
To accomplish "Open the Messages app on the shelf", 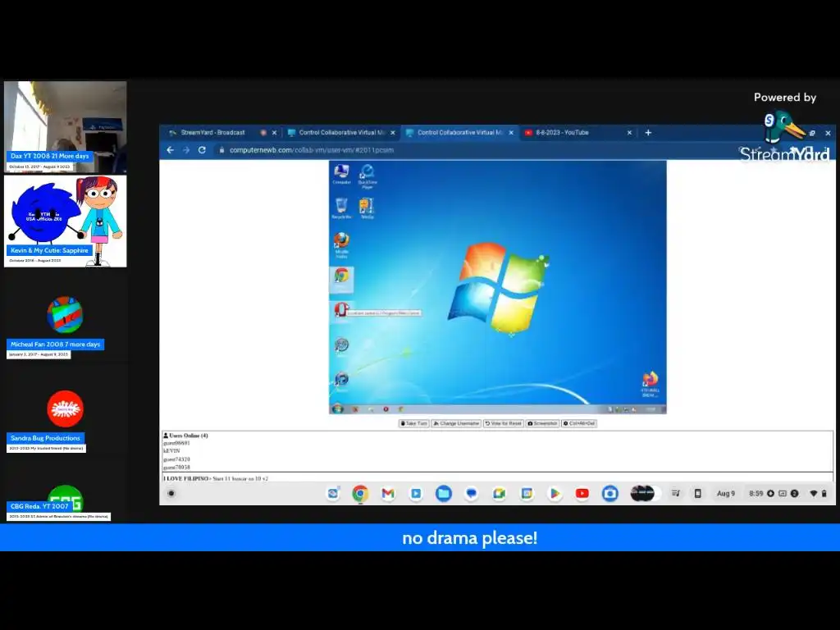I will tap(472, 493).
